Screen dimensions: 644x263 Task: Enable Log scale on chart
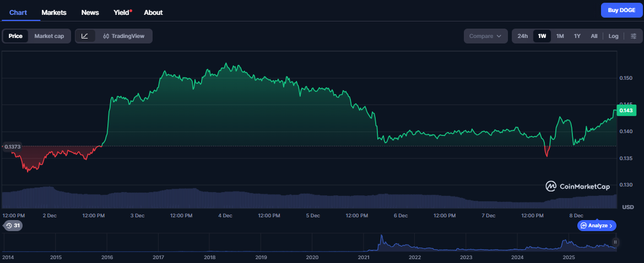tap(613, 36)
